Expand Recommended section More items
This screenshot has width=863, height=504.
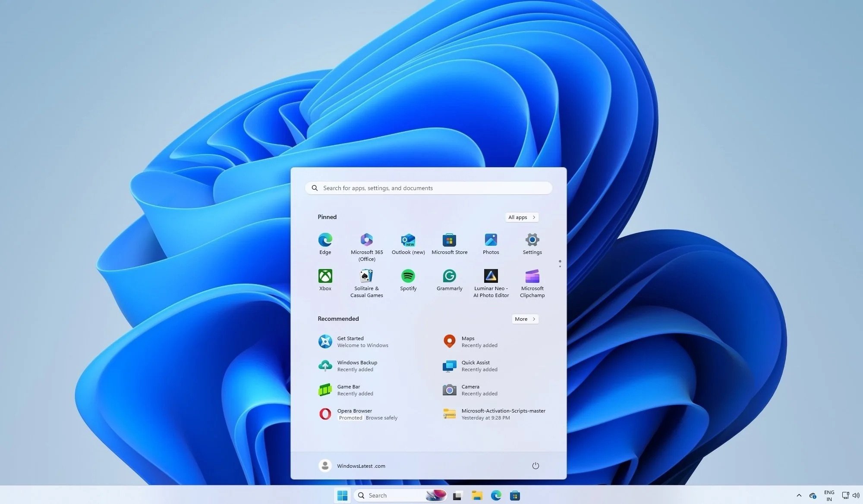[524, 319]
